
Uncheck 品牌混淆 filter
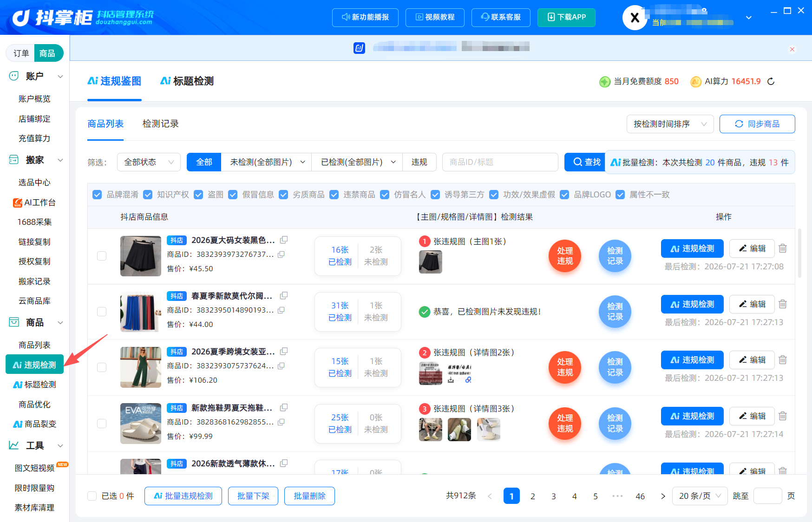[97, 195]
